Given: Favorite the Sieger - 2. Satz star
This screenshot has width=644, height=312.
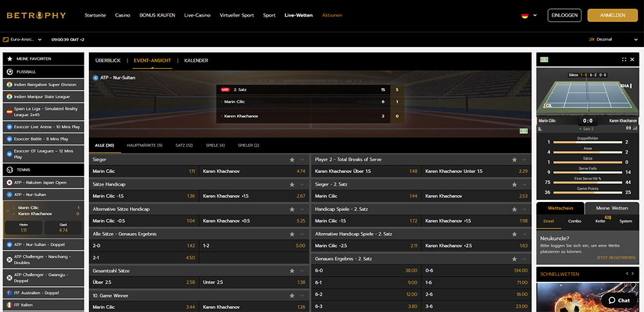Looking at the screenshot, I should pos(514,185).
